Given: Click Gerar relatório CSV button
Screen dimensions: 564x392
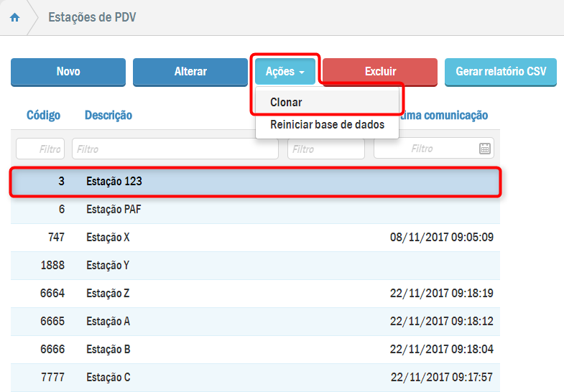Looking at the screenshot, I should 501,72.
